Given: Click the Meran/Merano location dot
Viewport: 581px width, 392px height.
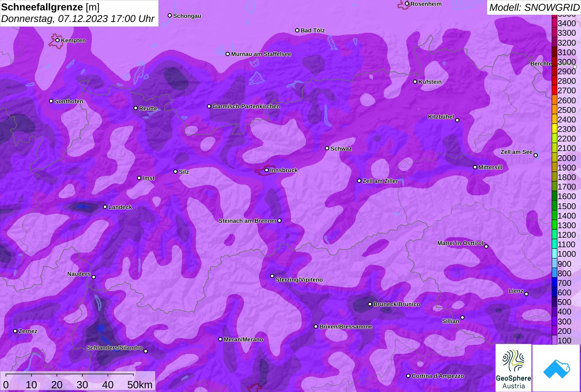Looking at the screenshot, I should pos(220,339).
